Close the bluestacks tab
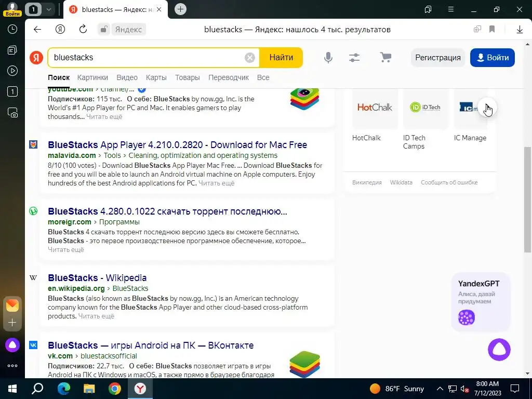532x399 pixels. click(x=159, y=9)
